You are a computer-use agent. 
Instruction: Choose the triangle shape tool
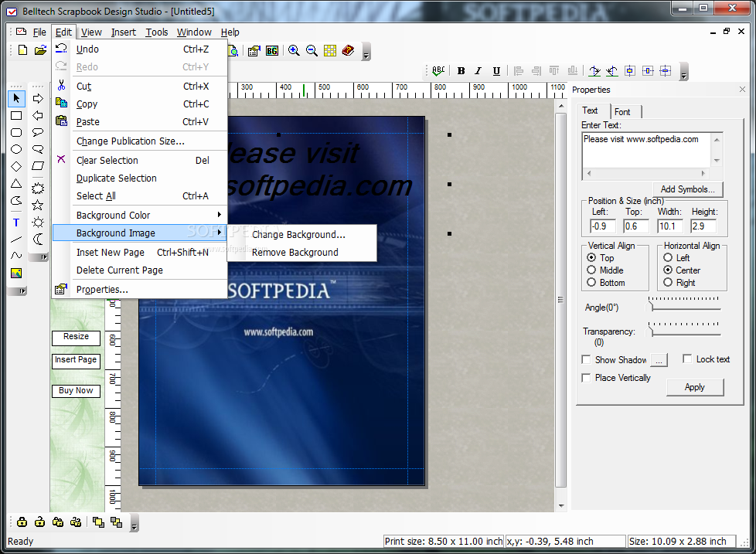(16, 184)
